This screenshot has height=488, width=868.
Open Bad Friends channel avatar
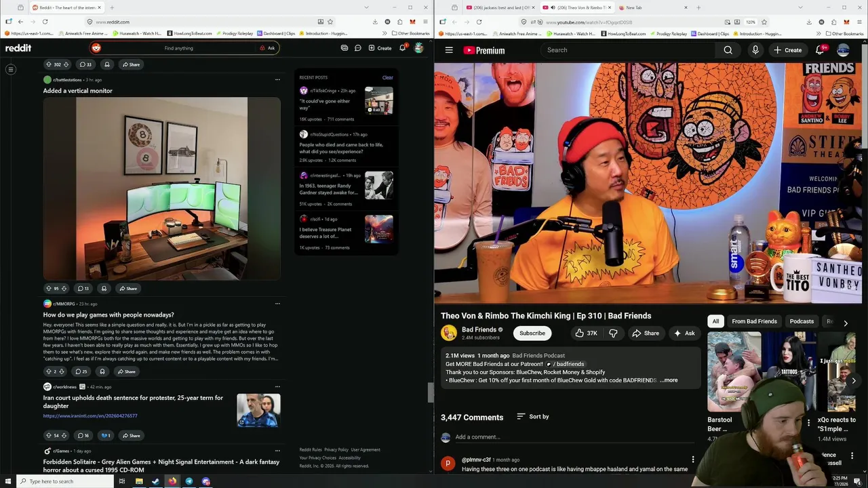tap(449, 333)
